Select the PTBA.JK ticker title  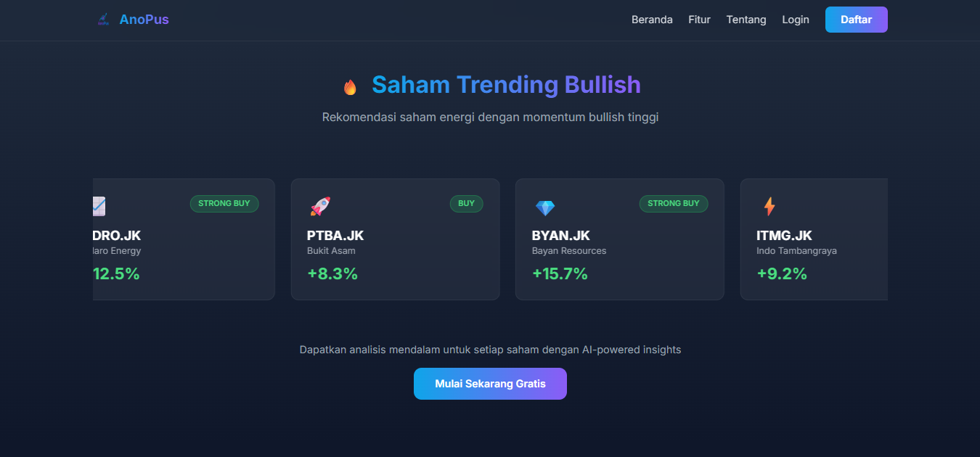[x=335, y=236]
